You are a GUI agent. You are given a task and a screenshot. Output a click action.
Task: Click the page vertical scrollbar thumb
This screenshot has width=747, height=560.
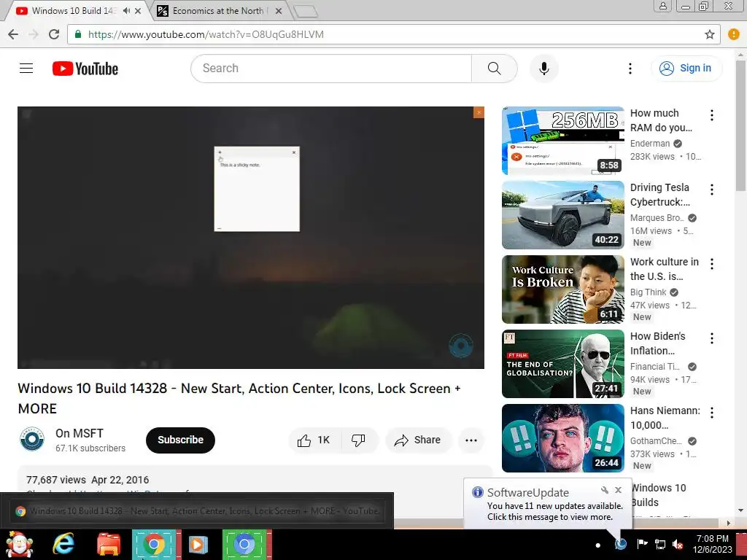[x=741, y=124]
